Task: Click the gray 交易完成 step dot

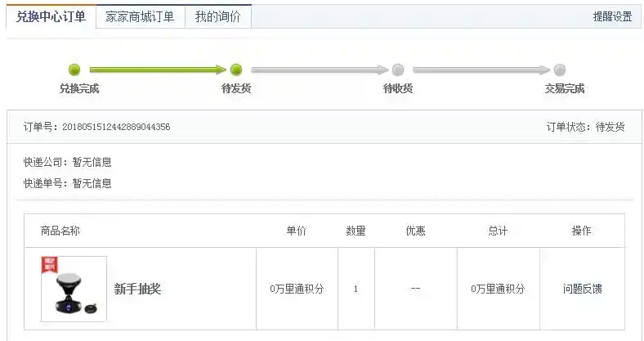Action: 560,70
